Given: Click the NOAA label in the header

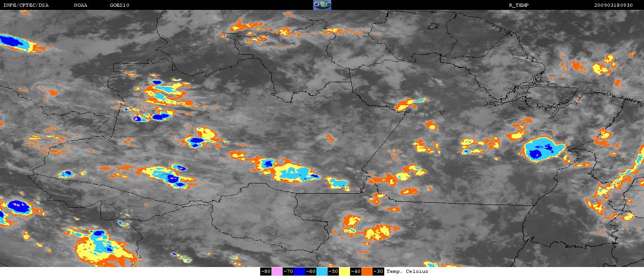Looking at the screenshot, I should (x=80, y=5).
